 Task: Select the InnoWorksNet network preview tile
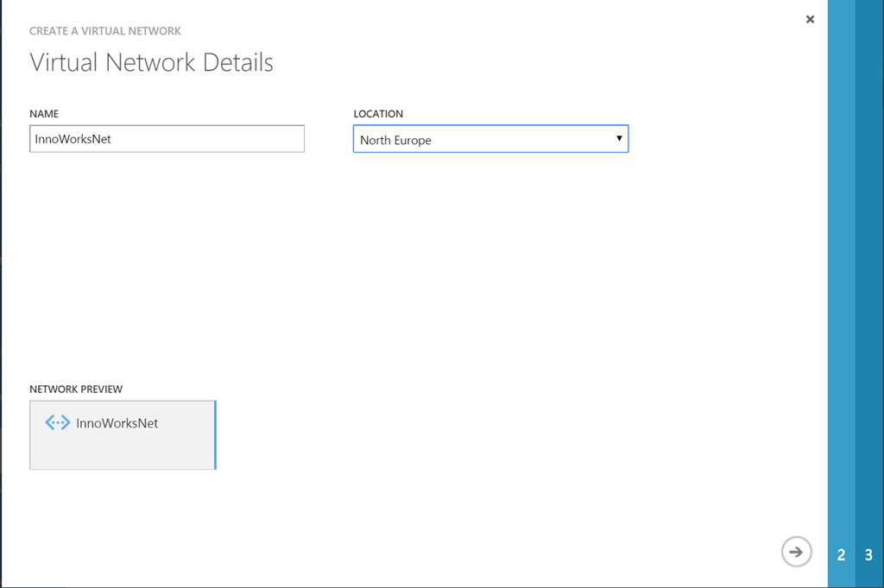[x=123, y=435]
